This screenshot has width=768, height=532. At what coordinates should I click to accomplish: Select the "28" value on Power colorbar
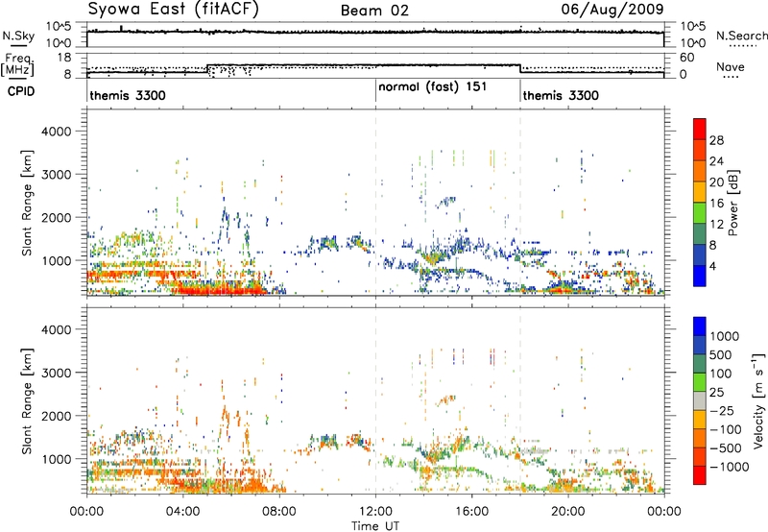[716, 140]
